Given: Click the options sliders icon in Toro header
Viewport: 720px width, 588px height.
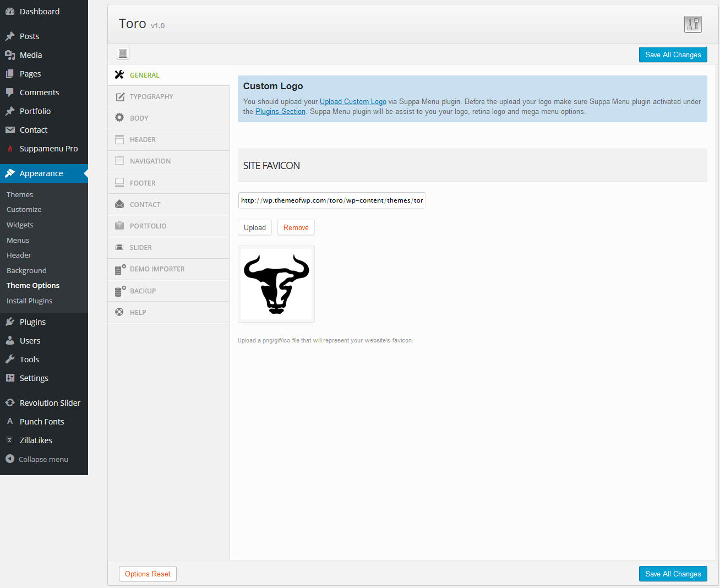Looking at the screenshot, I should pyautogui.click(x=693, y=24).
